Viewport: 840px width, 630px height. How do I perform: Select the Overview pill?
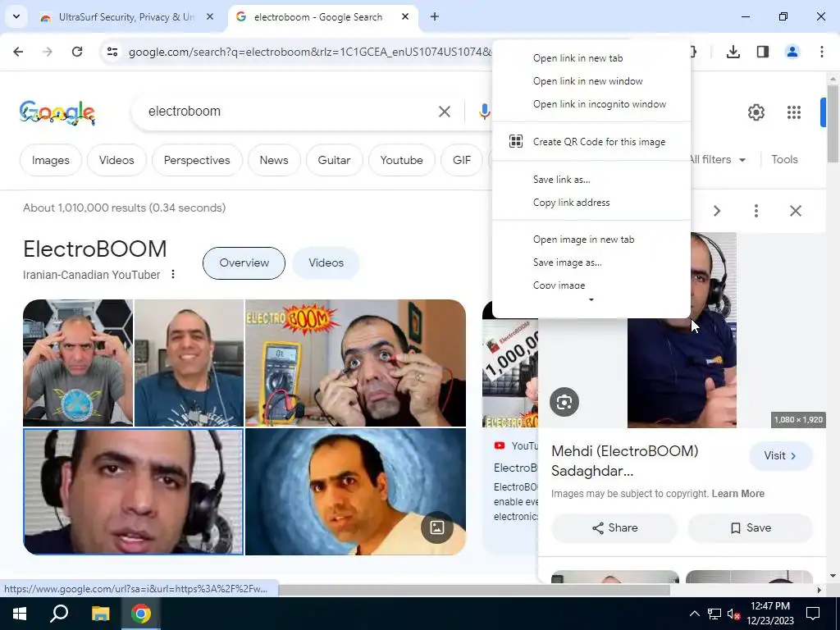click(x=244, y=262)
